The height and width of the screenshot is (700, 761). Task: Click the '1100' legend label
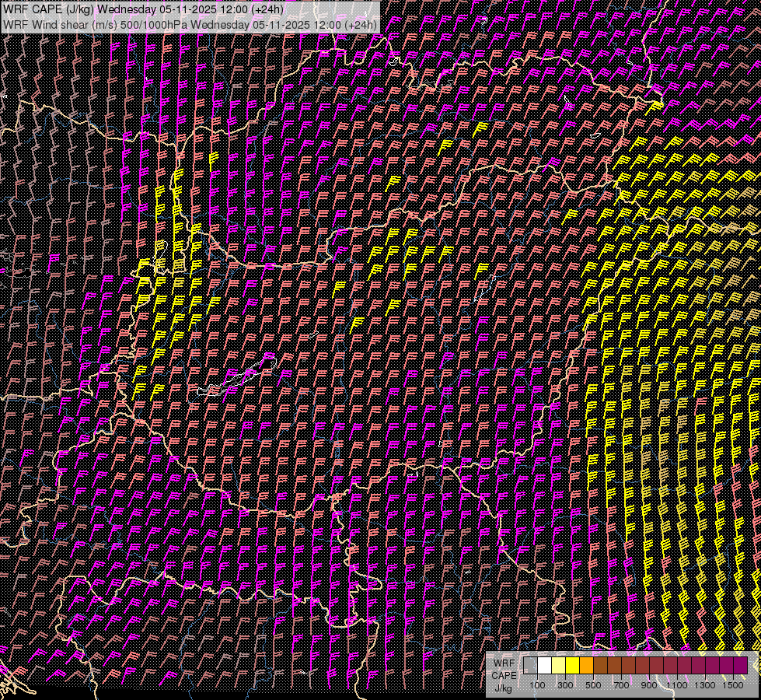677,685
